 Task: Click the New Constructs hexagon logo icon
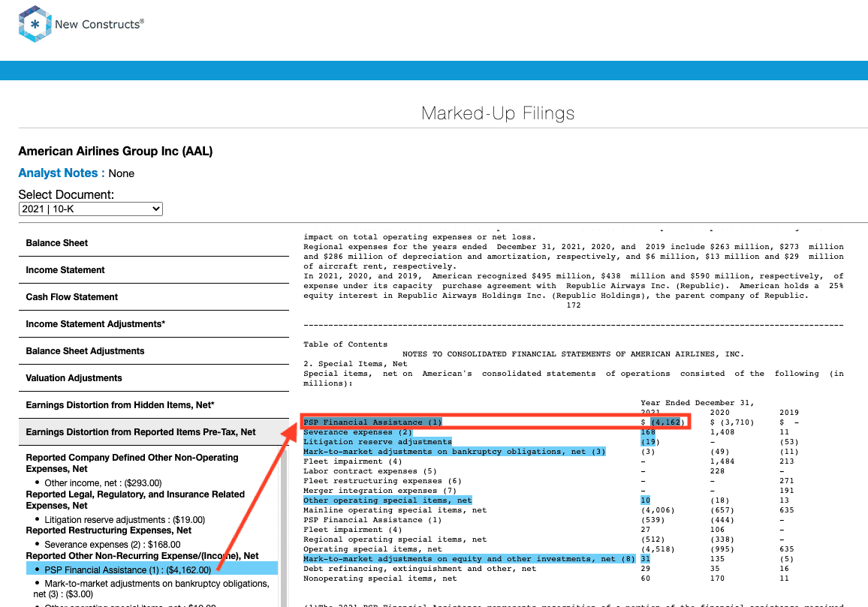click(x=35, y=24)
